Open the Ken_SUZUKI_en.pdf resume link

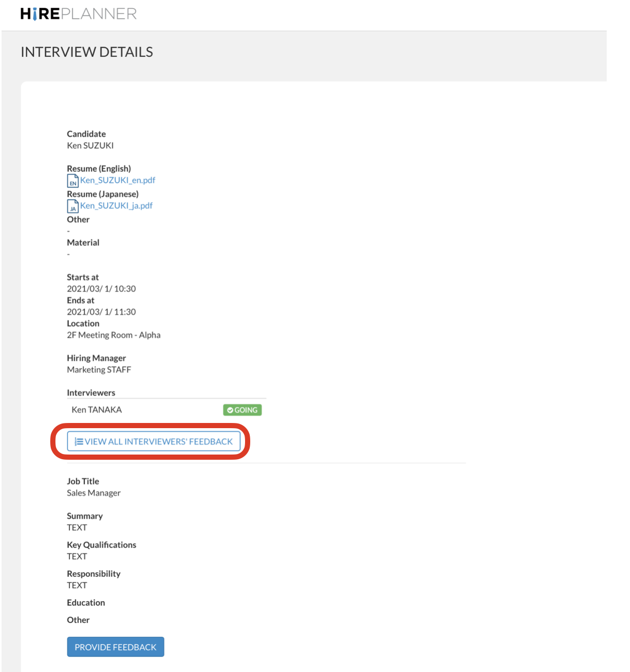point(118,180)
